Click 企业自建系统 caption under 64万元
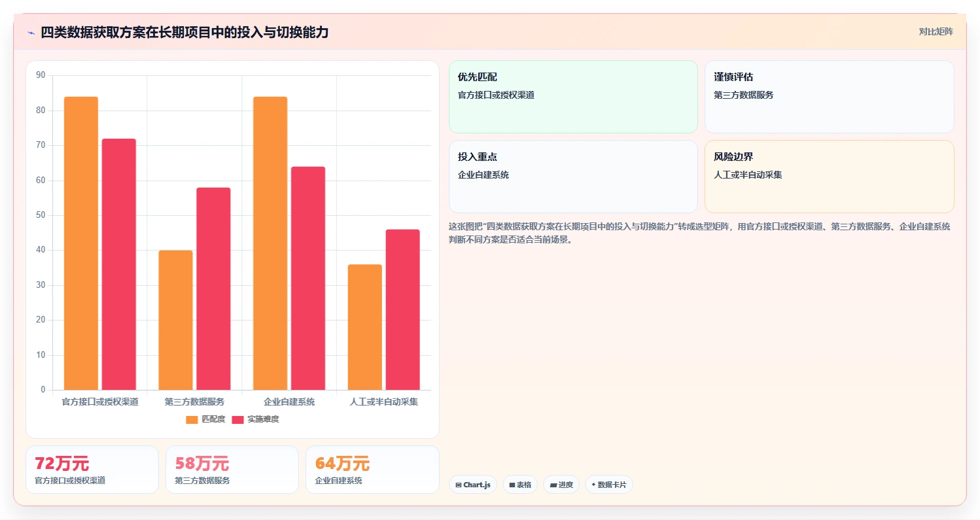 pos(338,480)
